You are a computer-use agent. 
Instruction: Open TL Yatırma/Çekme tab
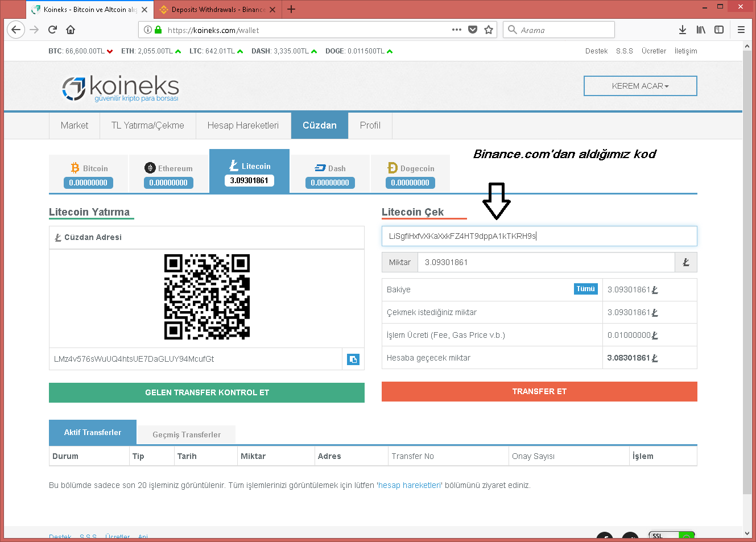pyautogui.click(x=148, y=126)
